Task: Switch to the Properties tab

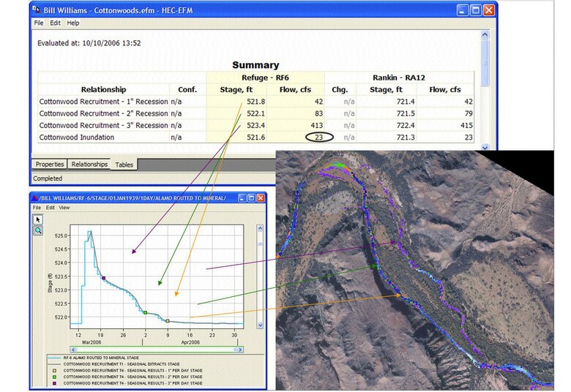Action: [x=50, y=164]
